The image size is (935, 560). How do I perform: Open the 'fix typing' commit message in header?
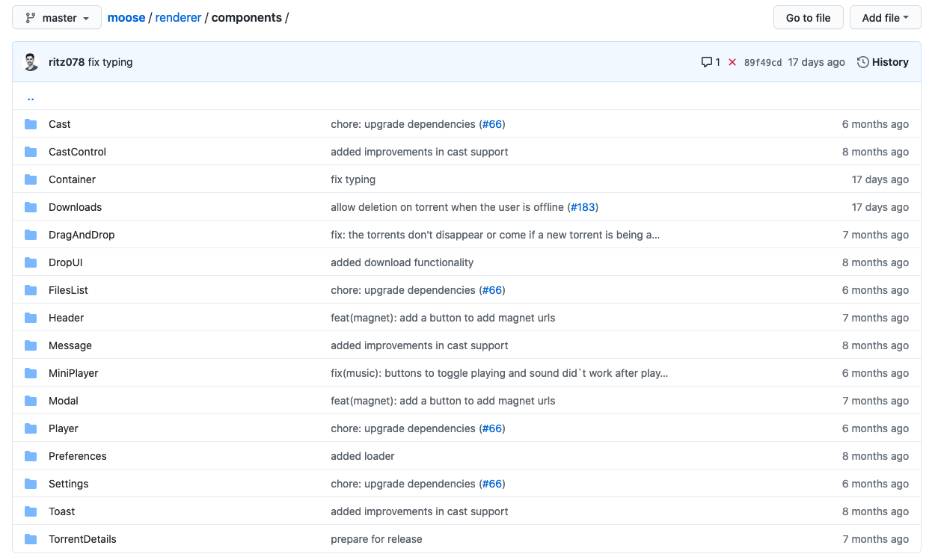110,62
